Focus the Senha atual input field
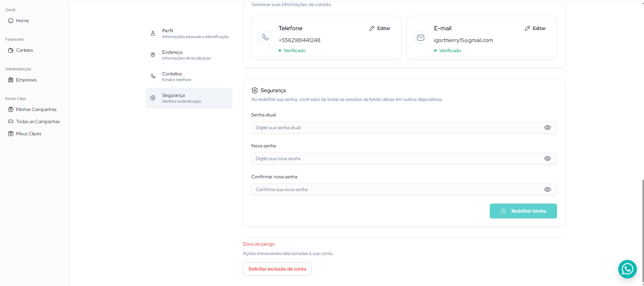644x286 pixels. [396, 128]
